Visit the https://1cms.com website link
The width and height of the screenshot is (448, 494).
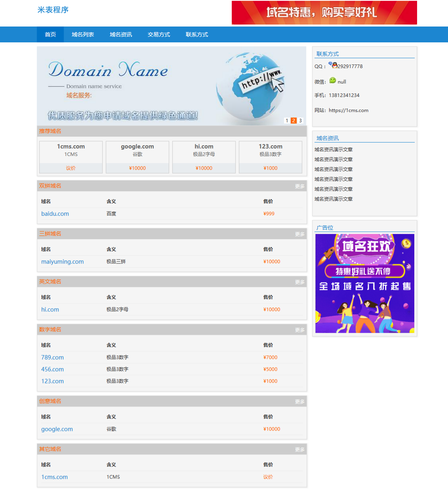click(x=348, y=110)
